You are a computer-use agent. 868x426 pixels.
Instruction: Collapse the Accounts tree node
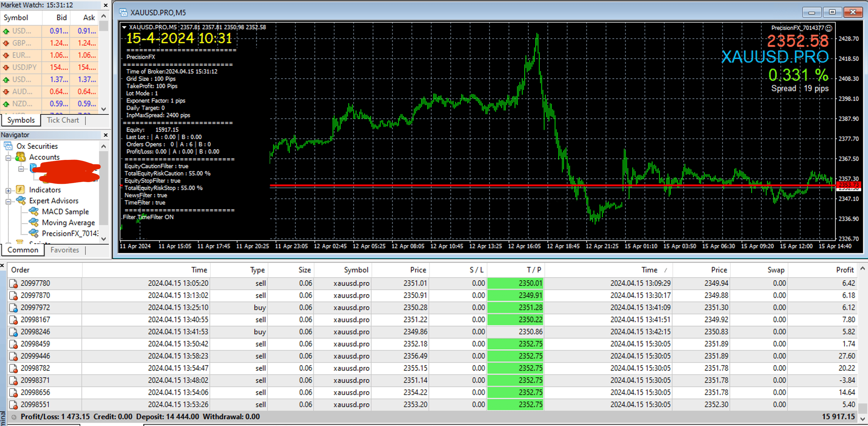point(8,157)
